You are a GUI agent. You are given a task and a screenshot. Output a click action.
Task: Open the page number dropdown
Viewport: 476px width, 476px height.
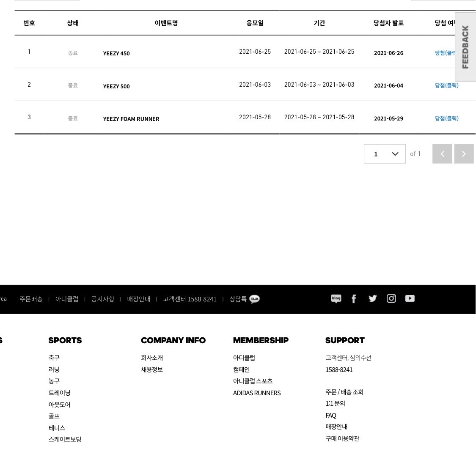[x=385, y=154]
